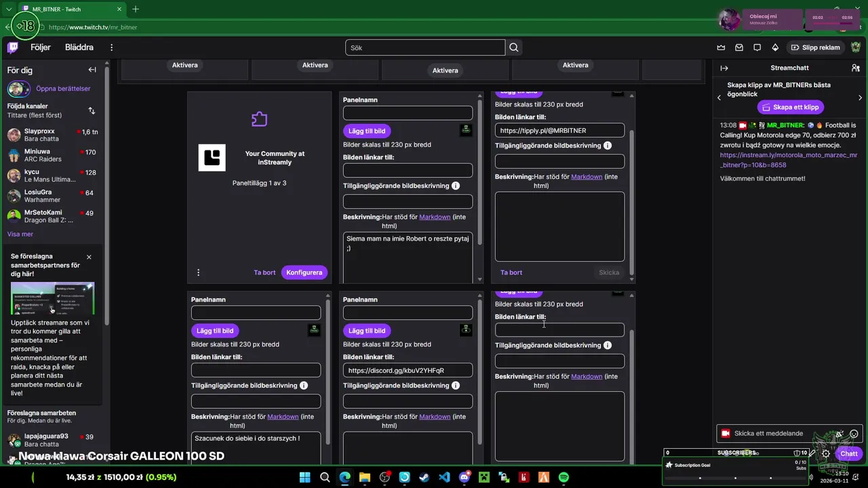Open the notifications inbox icon

tap(739, 47)
